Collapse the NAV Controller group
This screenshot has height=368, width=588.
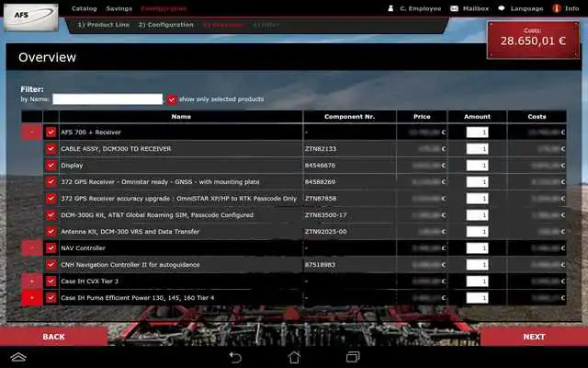(32, 247)
